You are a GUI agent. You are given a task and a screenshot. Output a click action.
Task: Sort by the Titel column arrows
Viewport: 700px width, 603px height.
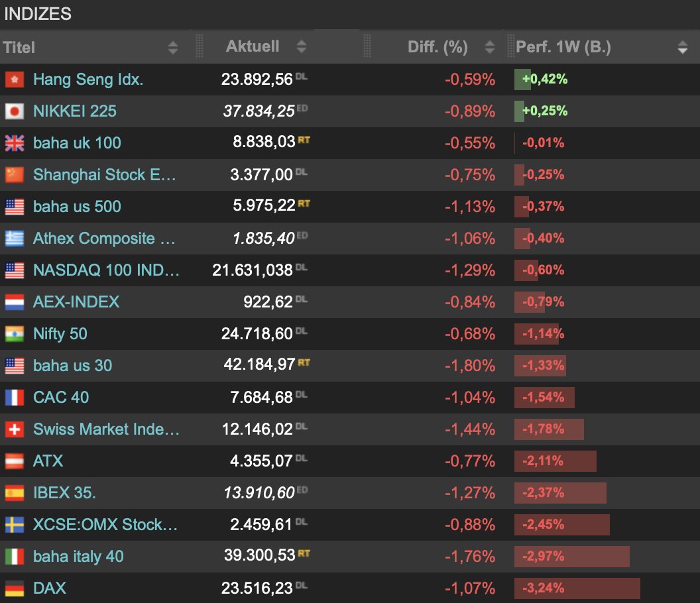click(173, 47)
